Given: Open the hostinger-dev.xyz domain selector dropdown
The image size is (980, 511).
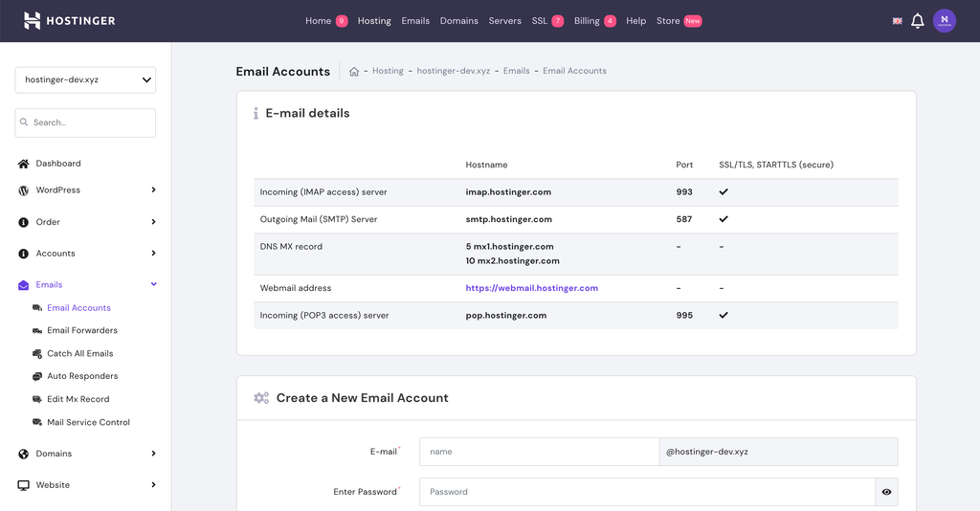Looking at the screenshot, I should coord(85,80).
